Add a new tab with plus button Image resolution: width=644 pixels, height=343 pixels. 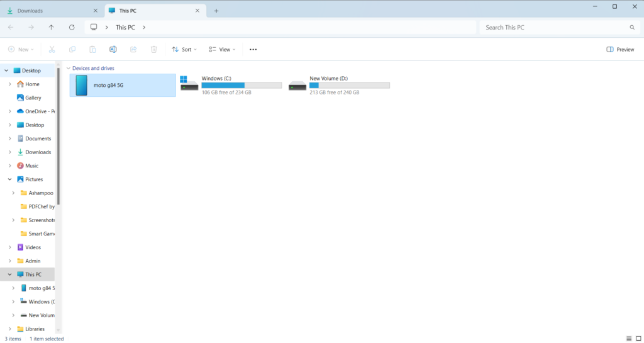[216, 11]
